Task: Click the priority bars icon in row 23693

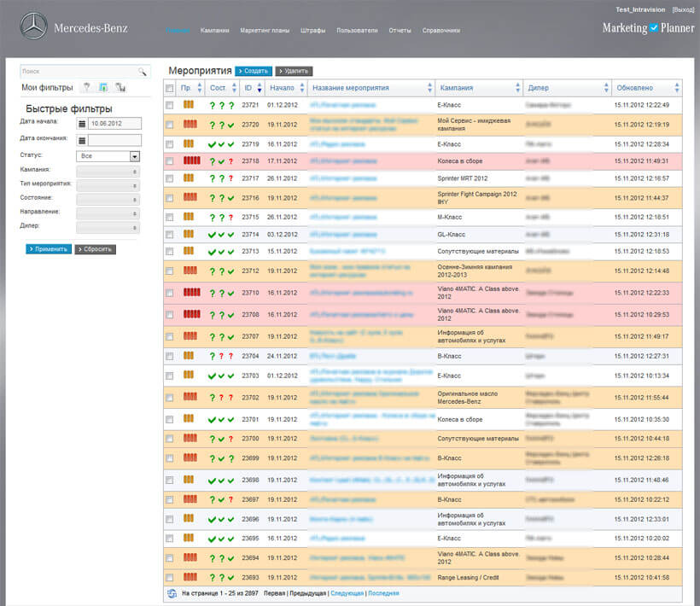Action: [190, 576]
